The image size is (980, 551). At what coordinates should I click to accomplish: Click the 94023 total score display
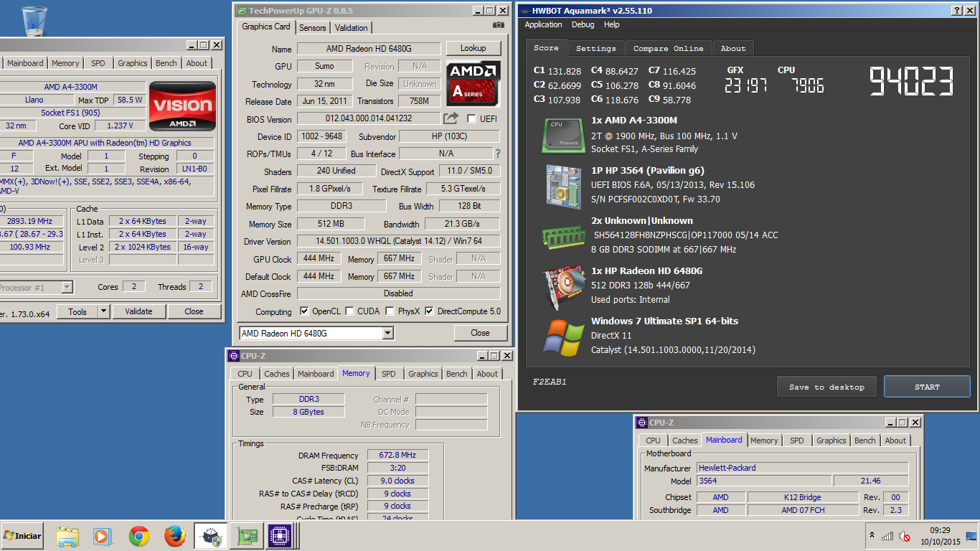pyautogui.click(x=911, y=80)
